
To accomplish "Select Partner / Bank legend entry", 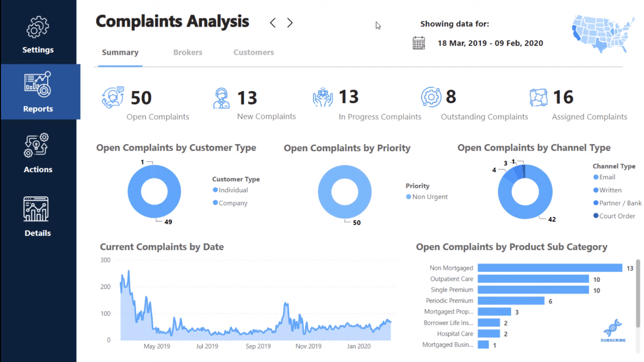I will [617, 203].
